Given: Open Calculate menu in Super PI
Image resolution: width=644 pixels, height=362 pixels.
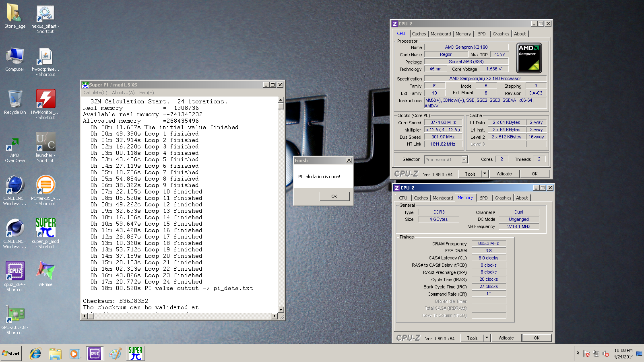Looking at the screenshot, I should click(95, 93).
